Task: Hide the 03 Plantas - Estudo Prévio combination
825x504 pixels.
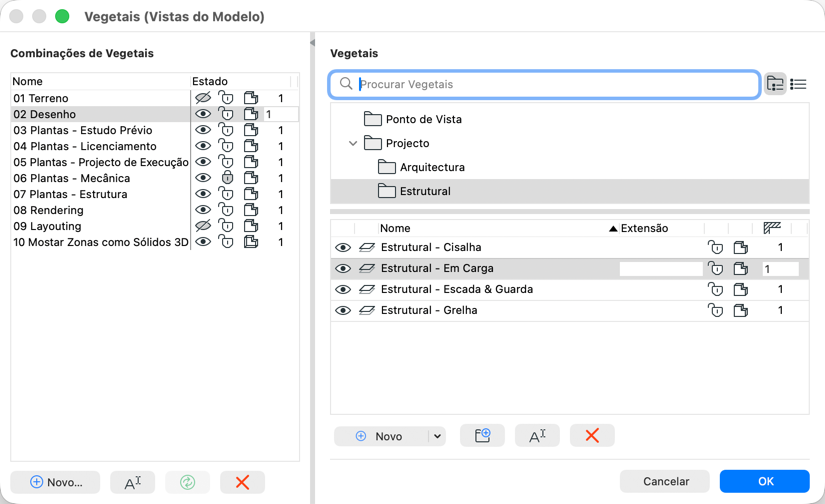Action: 203,130
